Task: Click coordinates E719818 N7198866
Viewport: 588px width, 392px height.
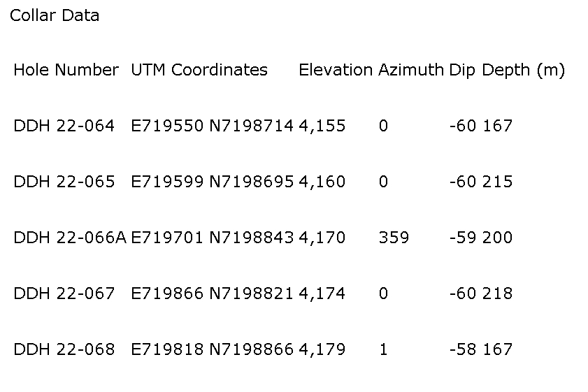Action: click(x=213, y=349)
